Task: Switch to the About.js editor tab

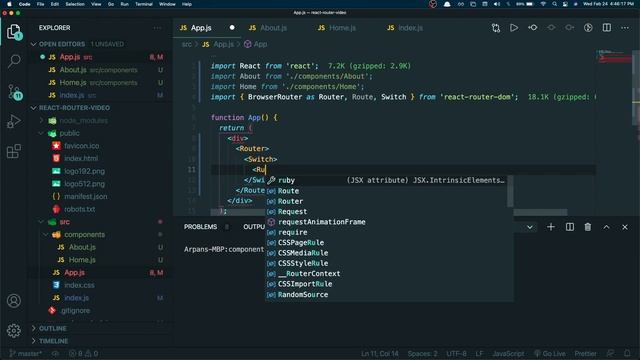Action: click(x=273, y=28)
